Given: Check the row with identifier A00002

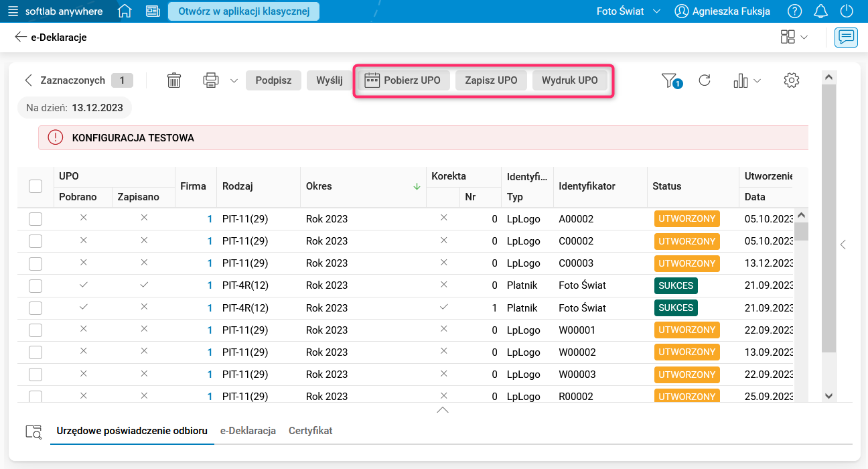Looking at the screenshot, I should coord(35,219).
